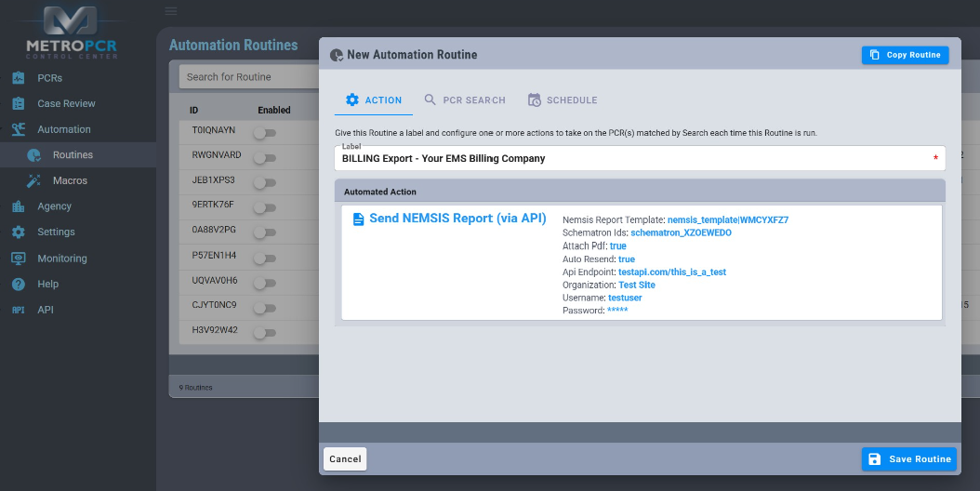Toggle Enabled switch for routine 9ERTK76F
Image resolution: width=980 pixels, height=491 pixels.
point(264,207)
